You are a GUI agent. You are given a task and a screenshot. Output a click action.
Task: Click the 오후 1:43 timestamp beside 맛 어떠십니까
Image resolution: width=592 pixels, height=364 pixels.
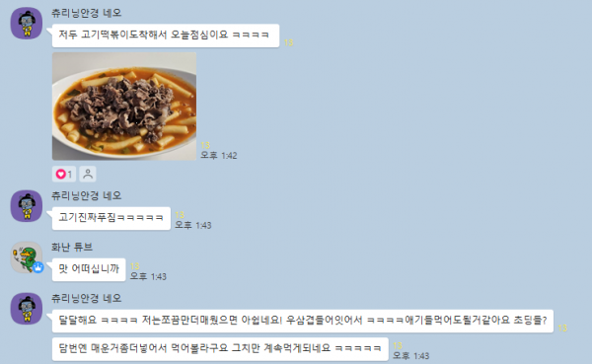pyautogui.click(x=148, y=277)
